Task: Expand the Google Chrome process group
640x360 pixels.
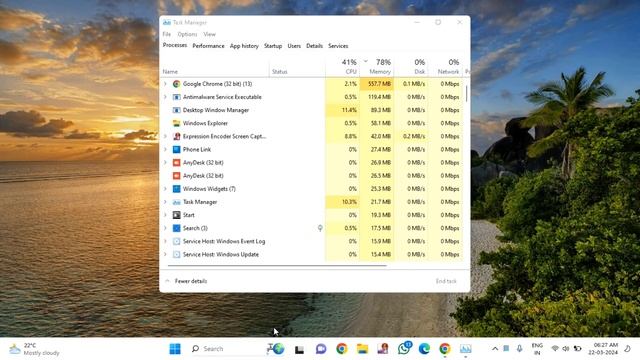Action: tap(165, 84)
